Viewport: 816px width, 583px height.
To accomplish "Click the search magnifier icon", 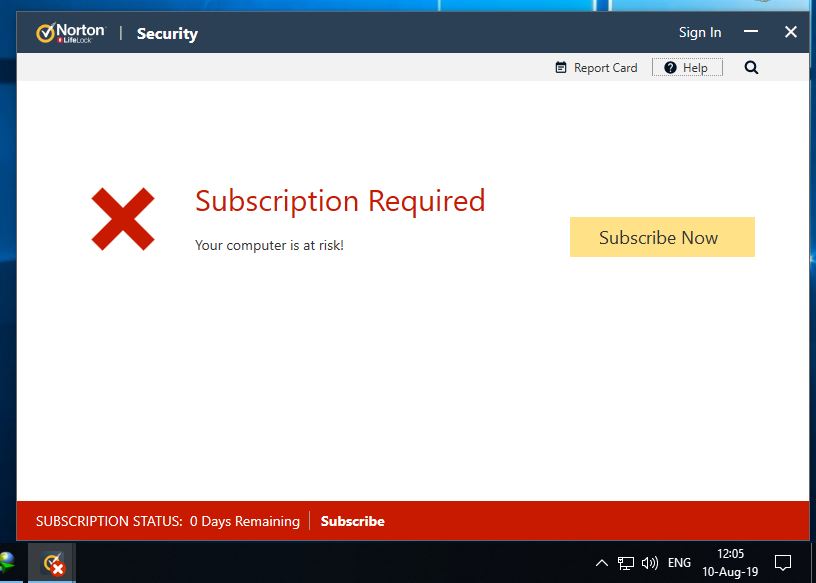I will click(x=751, y=68).
